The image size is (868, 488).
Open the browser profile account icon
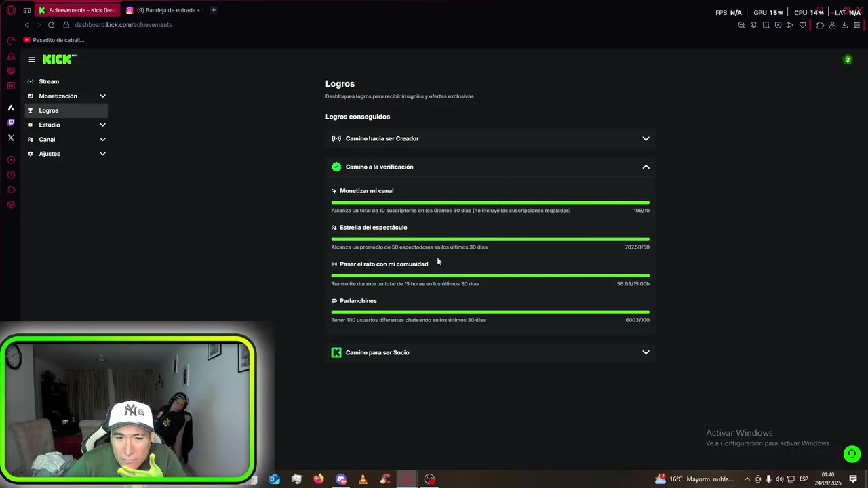(x=832, y=25)
